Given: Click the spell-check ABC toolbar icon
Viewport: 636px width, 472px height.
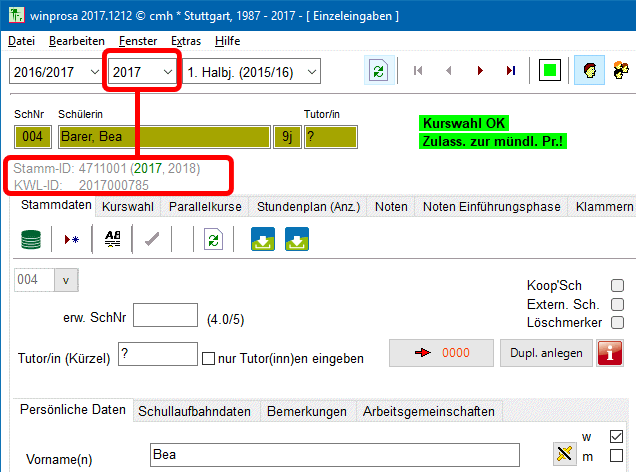Looking at the screenshot, I should [x=112, y=240].
